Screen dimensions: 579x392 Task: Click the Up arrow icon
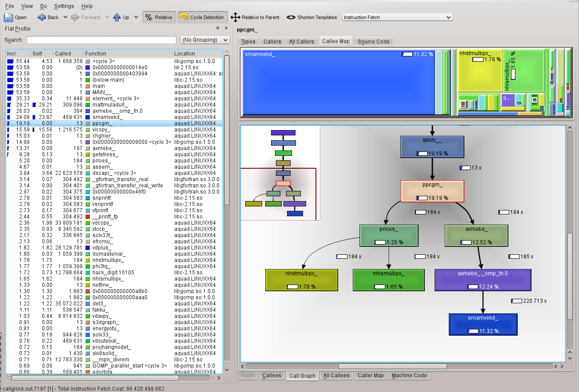[x=117, y=17]
